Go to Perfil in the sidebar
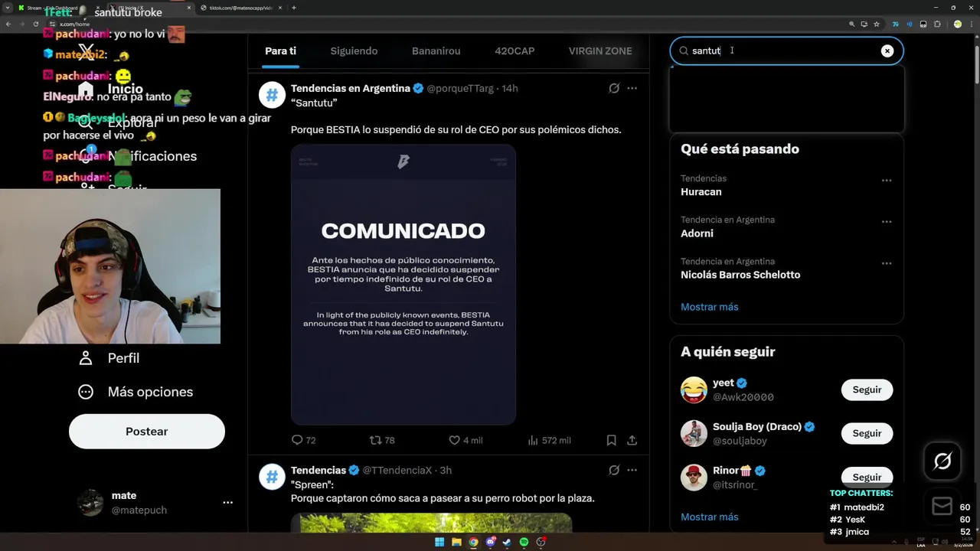 pyautogui.click(x=109, y=358)
